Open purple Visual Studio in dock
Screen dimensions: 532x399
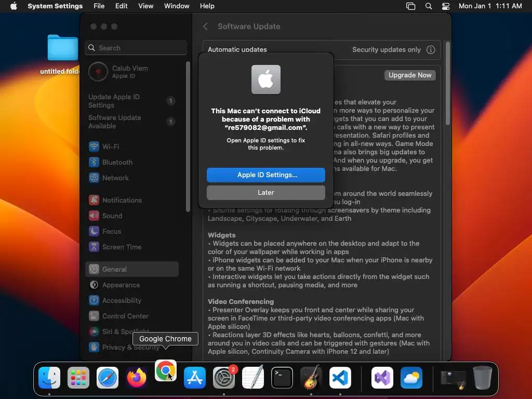[382, 377]
